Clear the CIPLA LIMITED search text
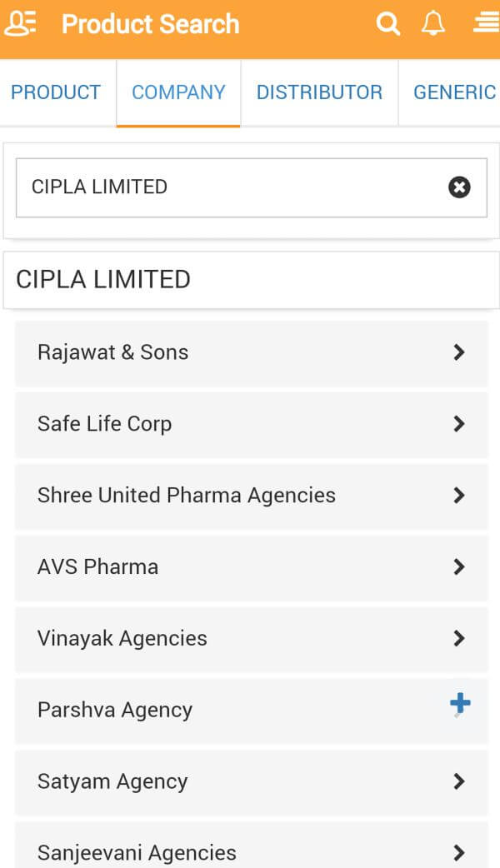The image size is (500, 868). pos(459,187)
